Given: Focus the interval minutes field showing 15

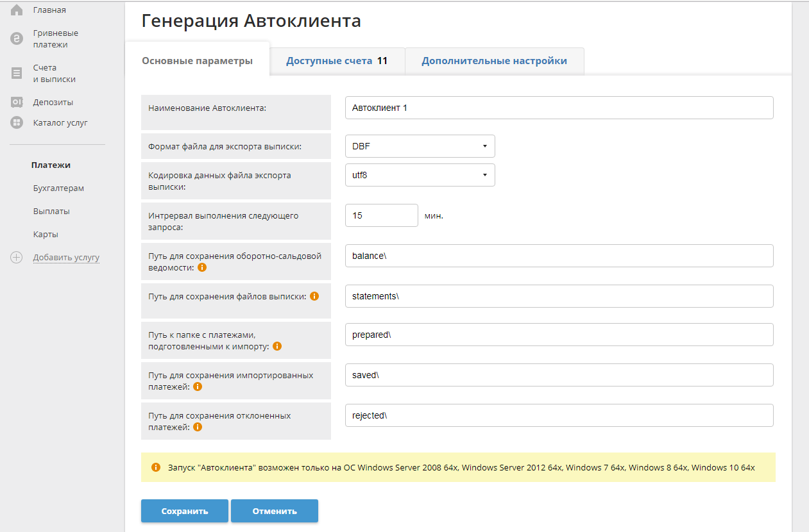Looking at the screenshot, I should point(381,215).
